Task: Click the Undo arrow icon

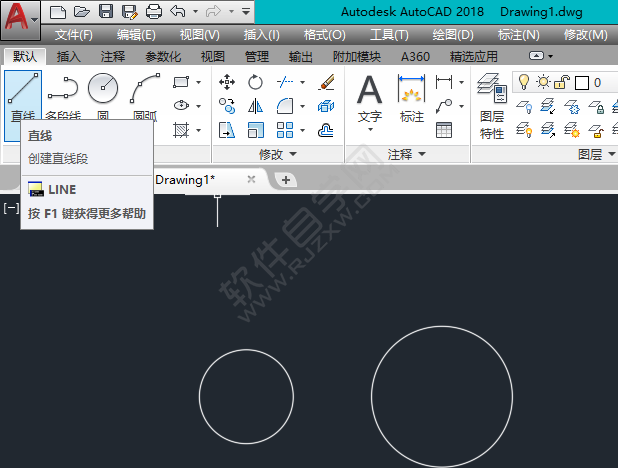Action: [178, 12]
